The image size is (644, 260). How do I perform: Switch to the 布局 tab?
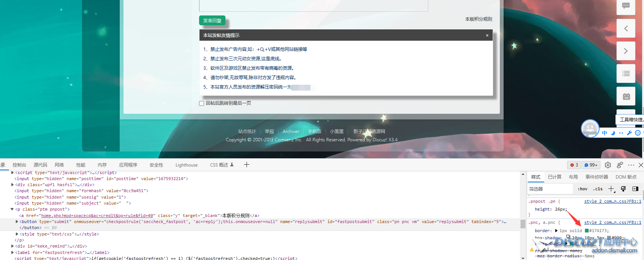pos(573,177)
